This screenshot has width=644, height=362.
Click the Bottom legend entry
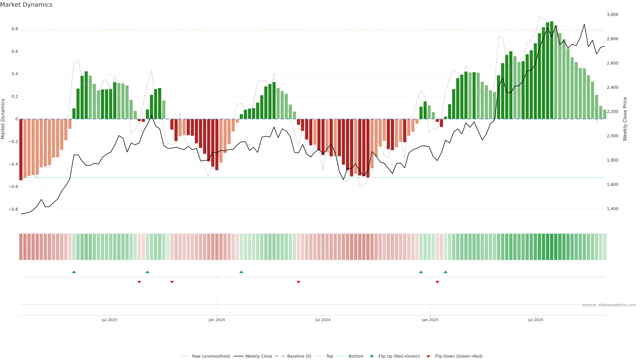[x=356, y=356]
